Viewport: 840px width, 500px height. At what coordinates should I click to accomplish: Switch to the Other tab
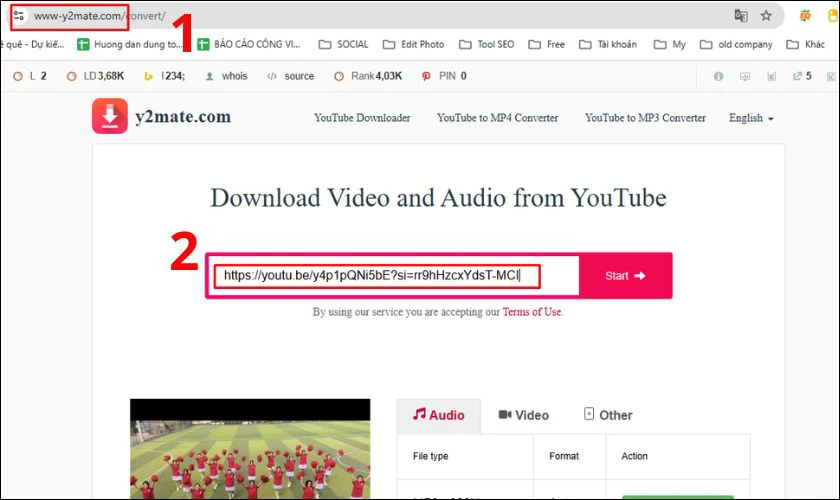608,415
